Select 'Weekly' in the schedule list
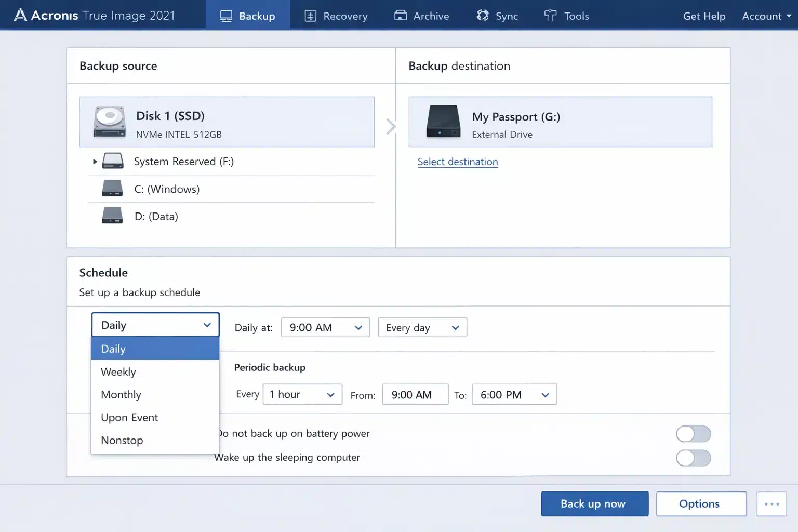Viewport: 798px width, 532px height. pyautogui.click(x=118, y=371)
